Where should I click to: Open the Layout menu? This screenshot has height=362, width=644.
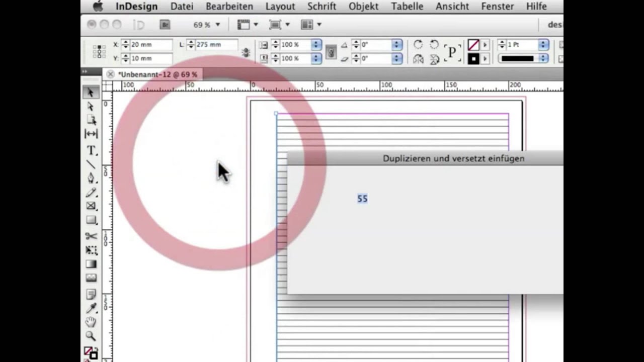(x=280, y=7)
